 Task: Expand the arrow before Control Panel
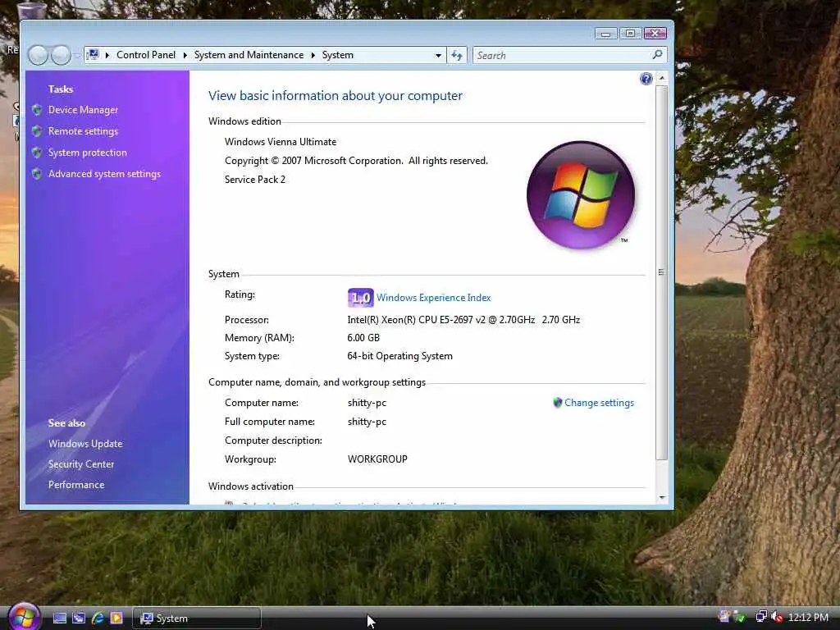107,55
